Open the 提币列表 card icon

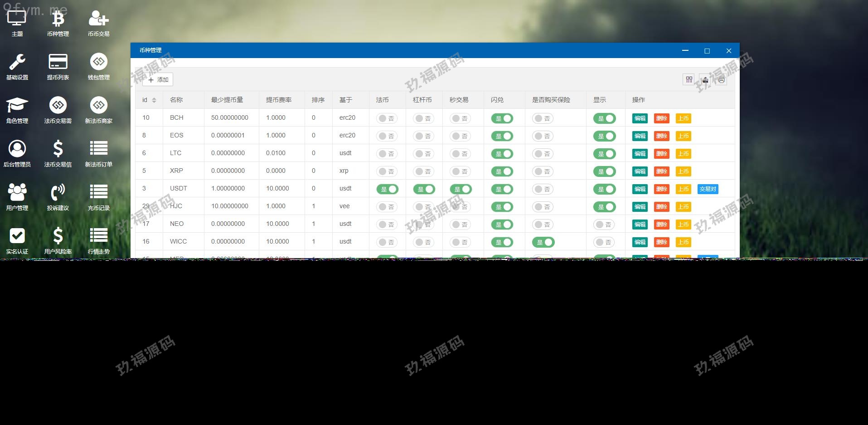58,67
